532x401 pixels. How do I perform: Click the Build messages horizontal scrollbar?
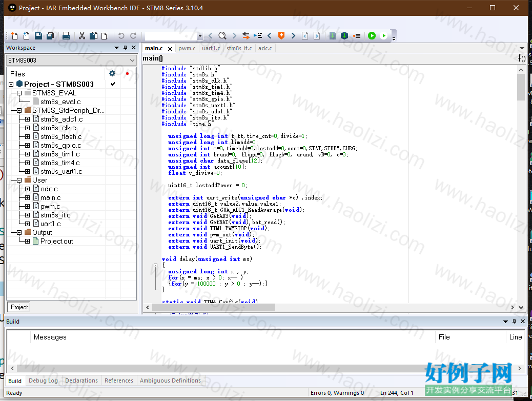(265, 368)
